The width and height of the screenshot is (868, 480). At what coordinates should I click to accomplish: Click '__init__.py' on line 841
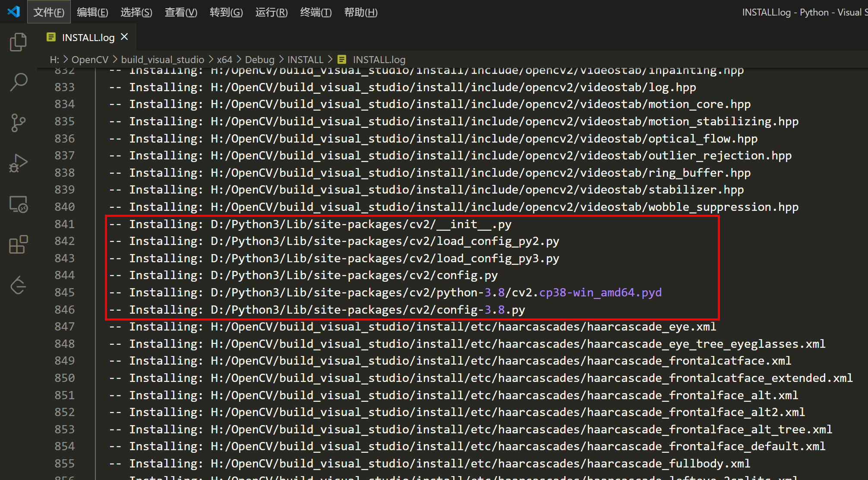tap(474, 224)
